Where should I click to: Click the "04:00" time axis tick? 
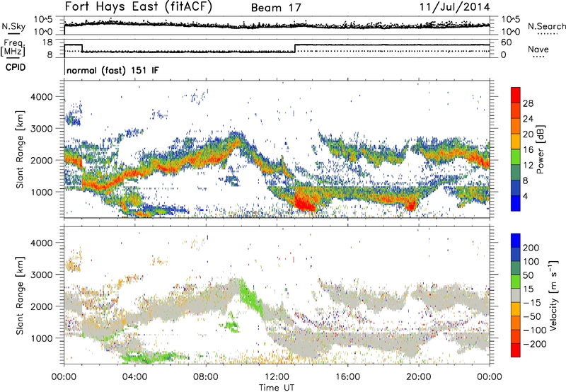point(135,377)
